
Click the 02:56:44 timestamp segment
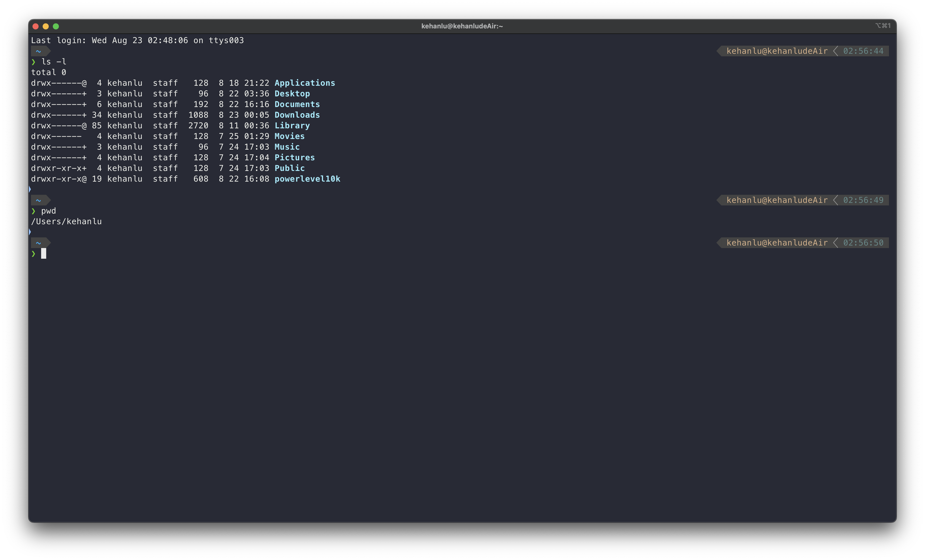point(863,51)
